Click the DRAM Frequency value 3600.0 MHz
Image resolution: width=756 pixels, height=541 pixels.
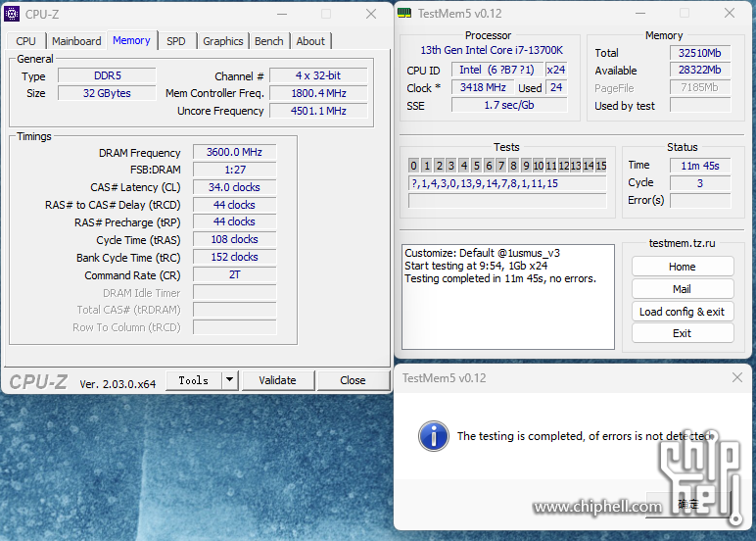(x=234, y=152)
